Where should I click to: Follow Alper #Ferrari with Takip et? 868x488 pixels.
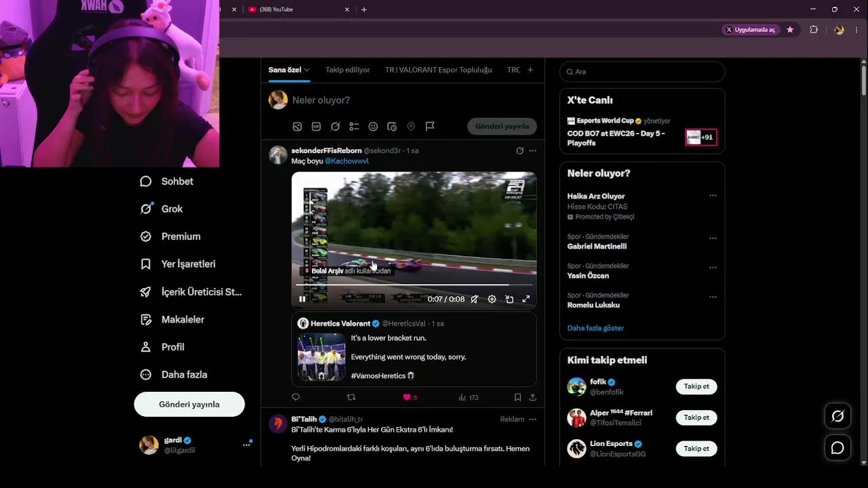(x=696, y=418)
